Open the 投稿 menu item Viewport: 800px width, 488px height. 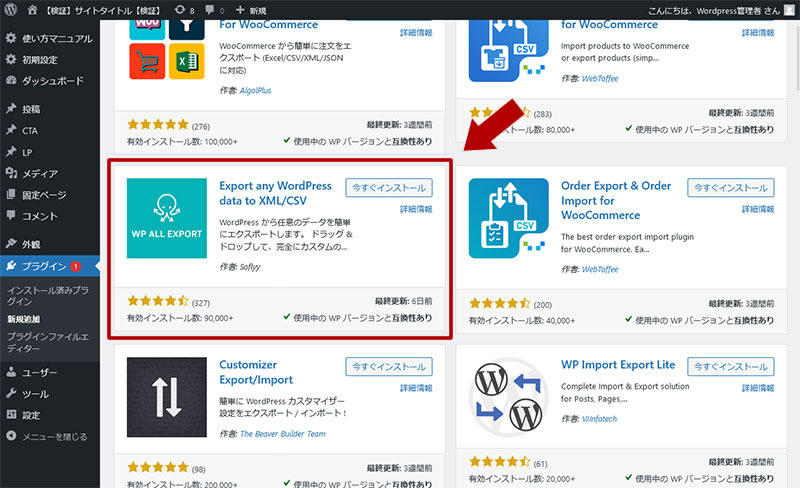[31, 109]
